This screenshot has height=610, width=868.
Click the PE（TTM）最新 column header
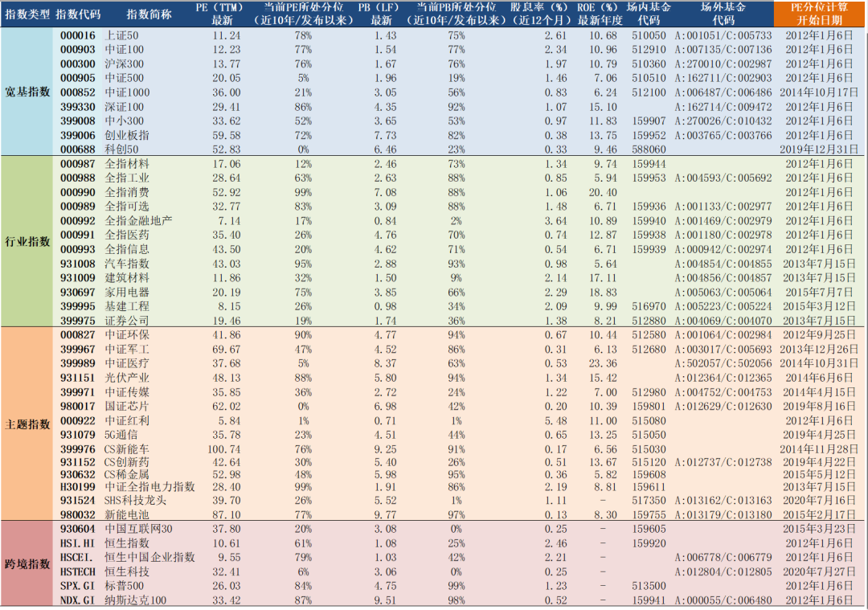point(222,14)
